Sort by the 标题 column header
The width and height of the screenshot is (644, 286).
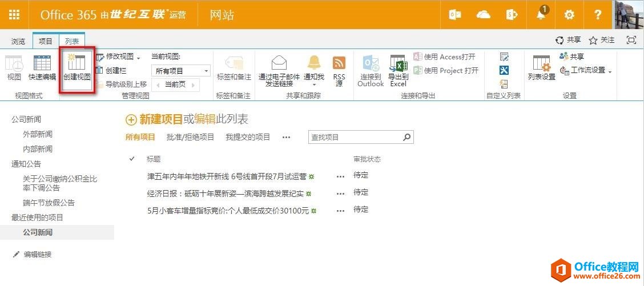(x=153, y=159)
